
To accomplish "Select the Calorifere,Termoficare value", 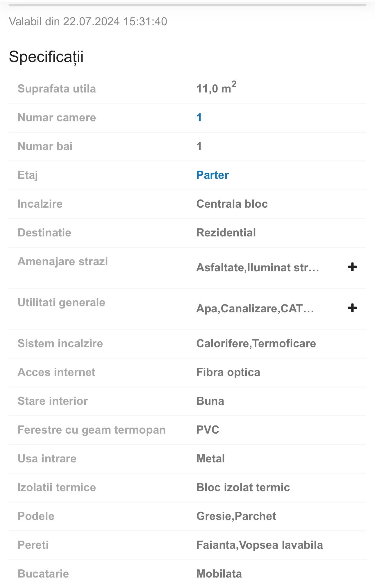I will tap(256, 343).
